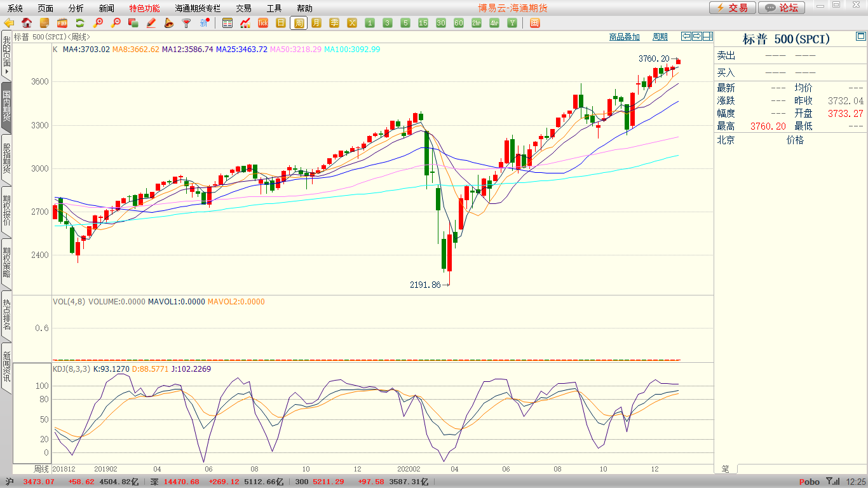Select the 4hr period button
Screen dimensions: 868x488
click(x=494, y=23)
